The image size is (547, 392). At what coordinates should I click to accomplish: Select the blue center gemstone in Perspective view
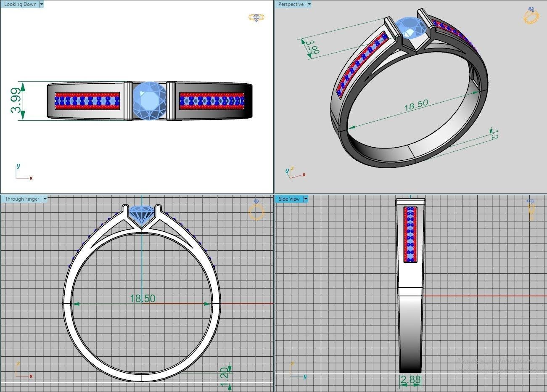point(410,27)
